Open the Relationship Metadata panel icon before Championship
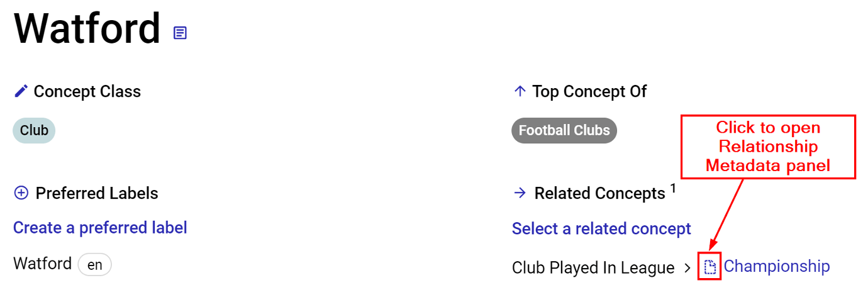This screenshot has width=868, height=302. coord(709,267)
